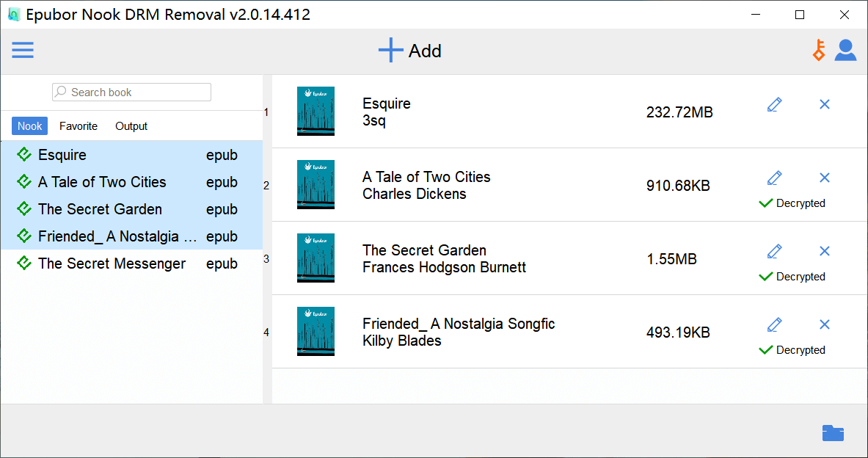Edit metadata for Friended_ A Nostalgia Songfic
The width and height of the screenshot is (868, 458).
tap(774, 324)
